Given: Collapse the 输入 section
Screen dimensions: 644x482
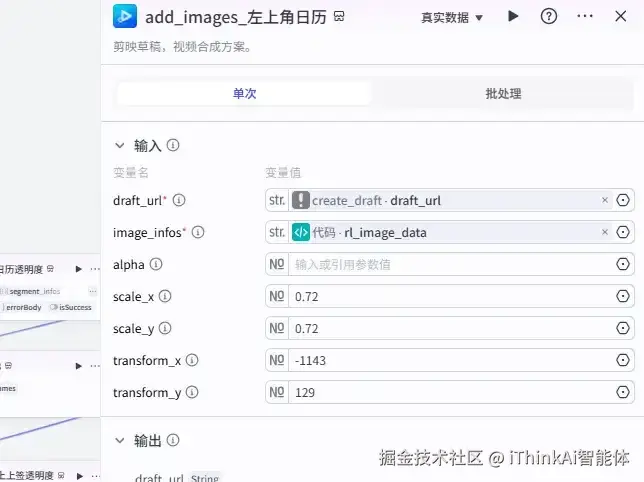Looking at the screenshot, I should (120, 145).
